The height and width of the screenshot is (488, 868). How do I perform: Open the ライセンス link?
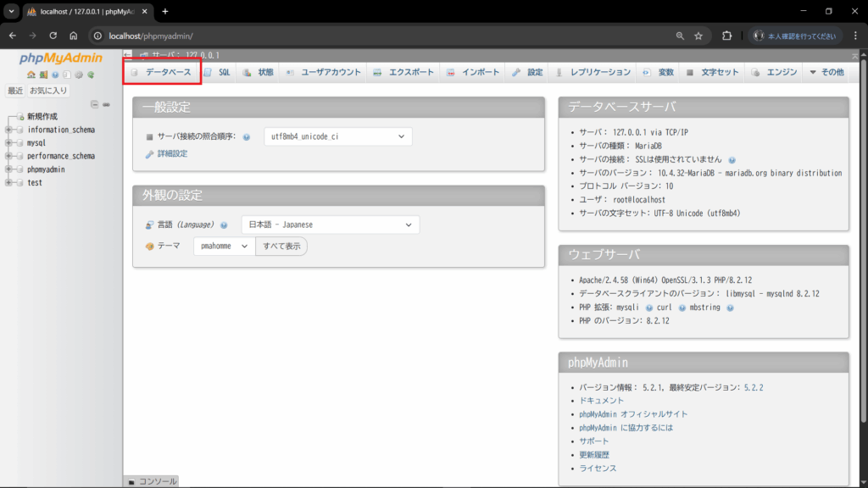598,468
